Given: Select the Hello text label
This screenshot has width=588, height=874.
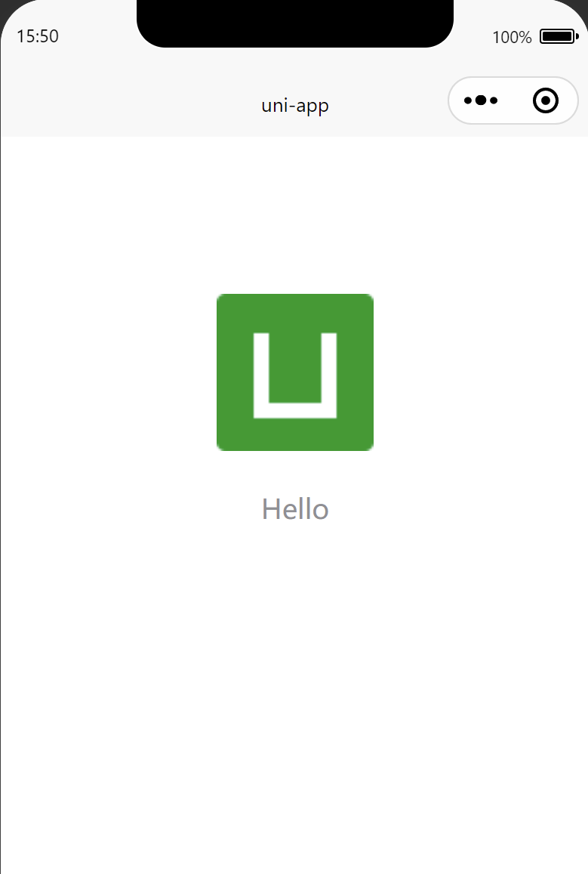Looking at the screenshot, I should tap(295, 509).
